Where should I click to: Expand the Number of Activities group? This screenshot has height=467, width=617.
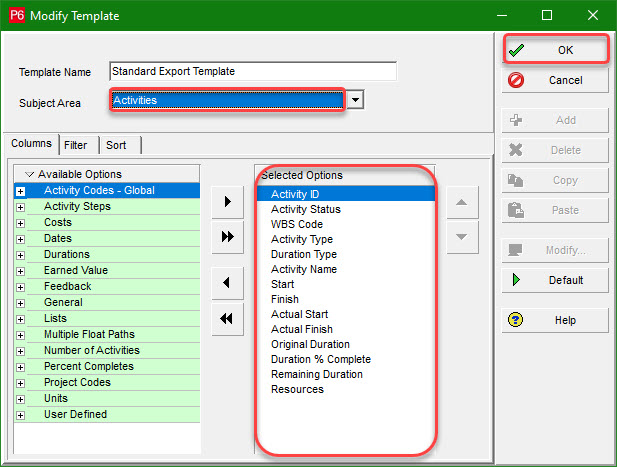20,351
